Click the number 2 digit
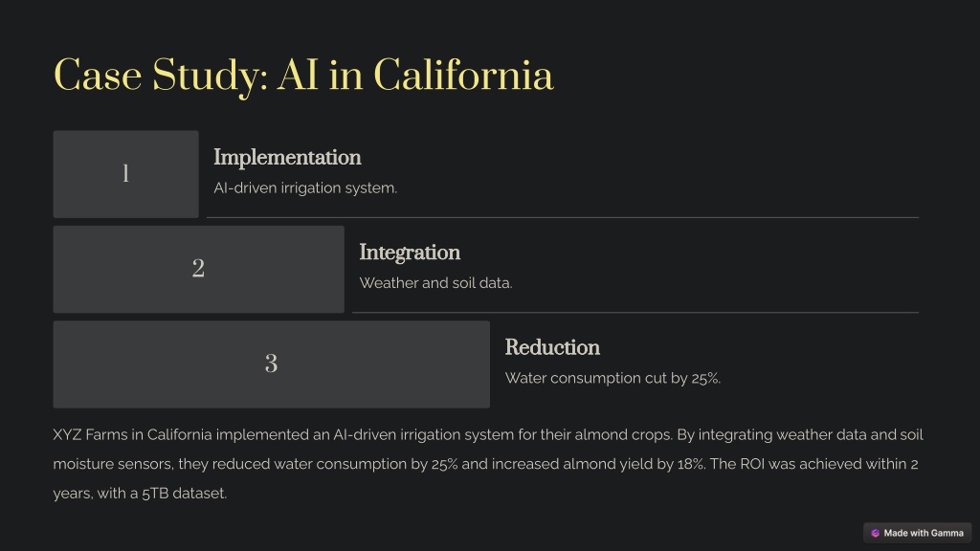Screen dimensions: 980x551 coord(198,269)
